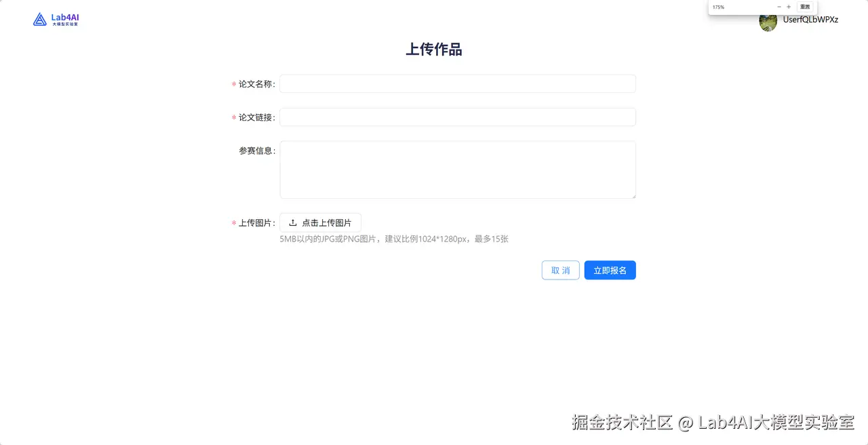The width and height of the screenshot is (868, 445).
Task: Click the 参赛信息 field label
Action: point(256,151)
